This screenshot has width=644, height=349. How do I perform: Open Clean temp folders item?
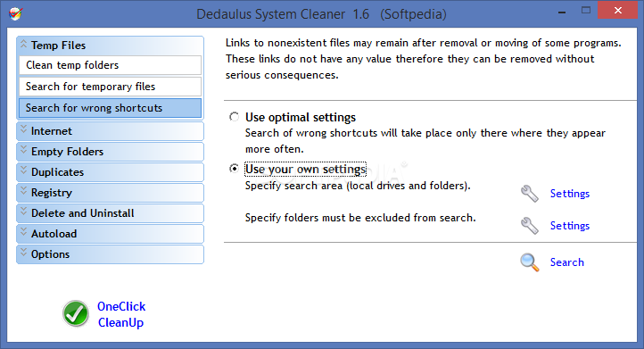(110, 65)
